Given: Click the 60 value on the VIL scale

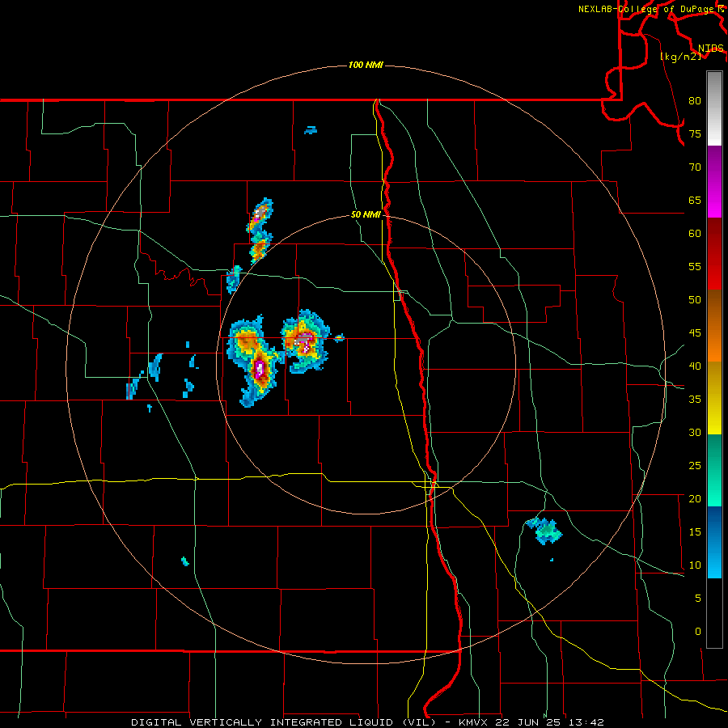Looking at the screenshot, I should tap(695, 234).
